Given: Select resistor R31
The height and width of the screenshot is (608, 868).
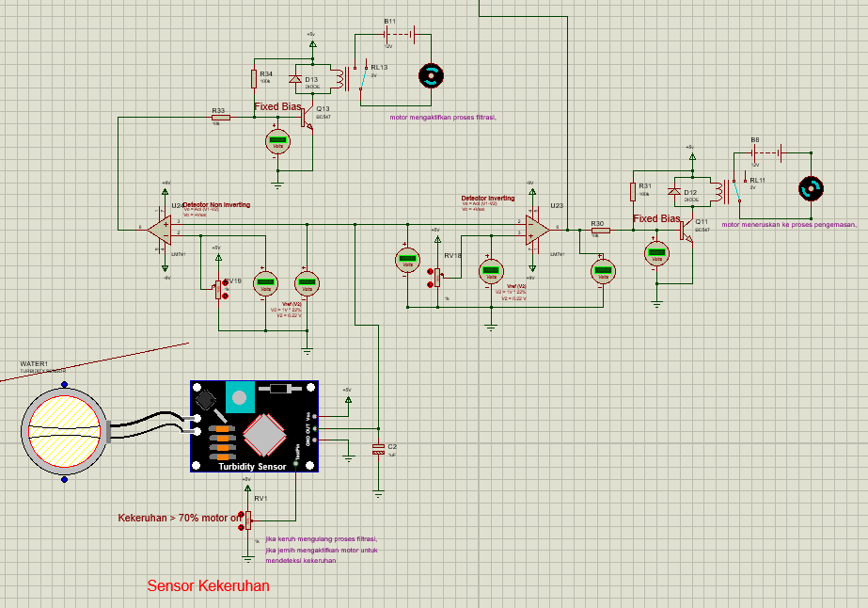Looking at the screenshot, I should [x=633, y=192].
